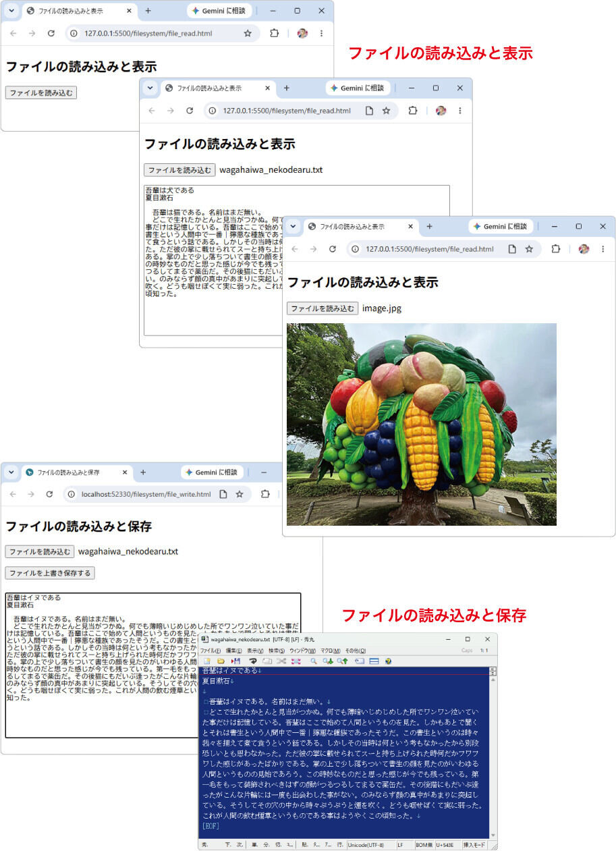Open tab search chevron in the 吾輩は犬である text window
Viewport: 616px width, 851px height.
(150, 88)
